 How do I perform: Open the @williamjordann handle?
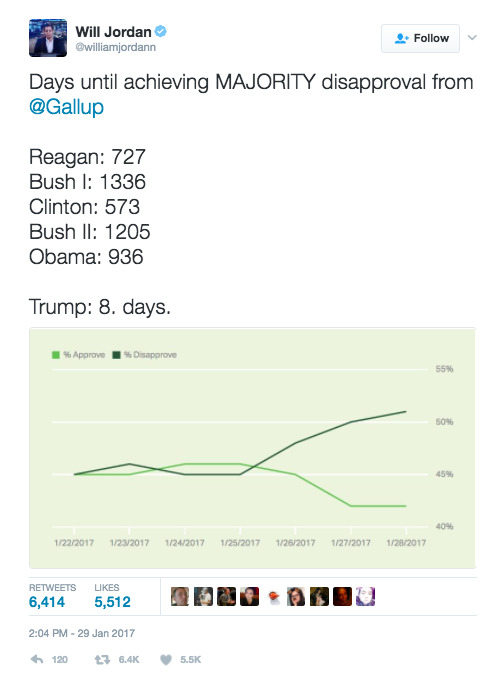click(116, 47)
